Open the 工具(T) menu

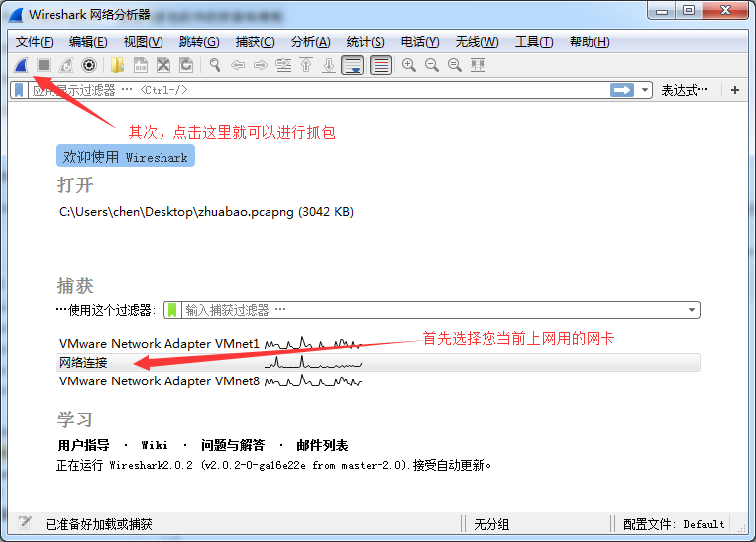pyautogui.click(x=534, y=42)
